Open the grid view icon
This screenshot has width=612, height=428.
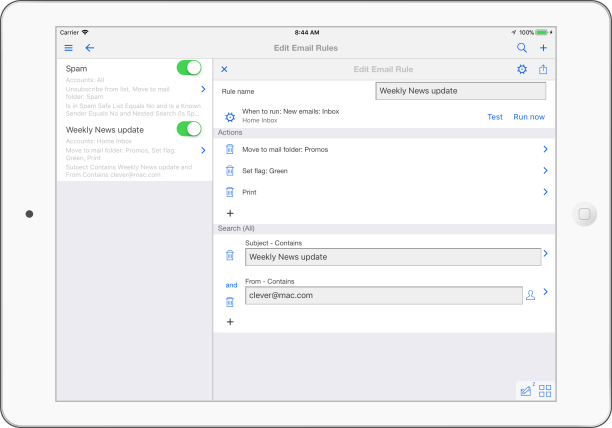point(545,391)
